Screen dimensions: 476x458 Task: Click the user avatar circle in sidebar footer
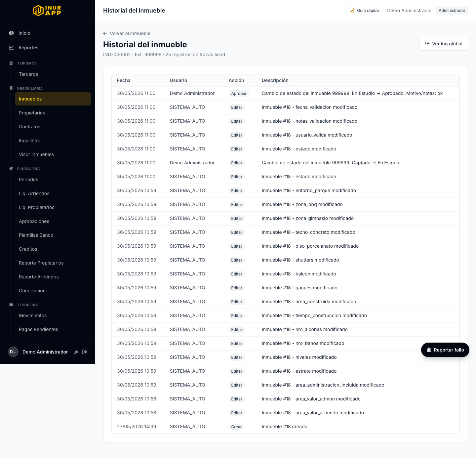click(x=13, y=352)
